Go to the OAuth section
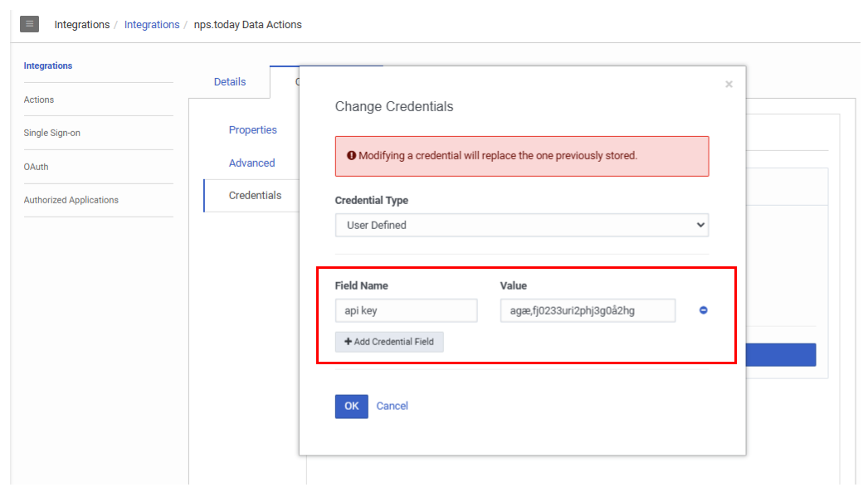 pos(36,167)
